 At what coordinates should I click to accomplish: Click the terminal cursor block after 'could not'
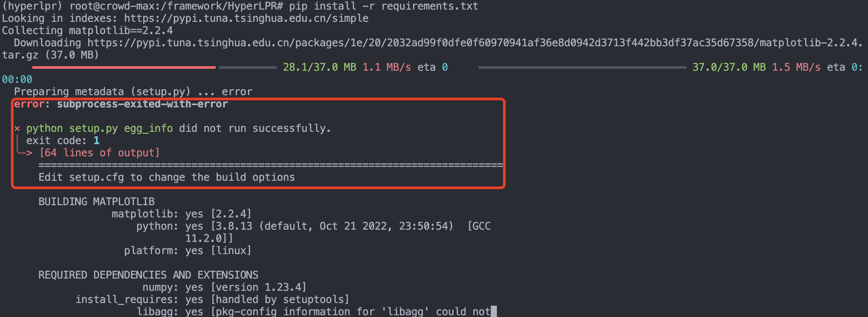pos(494,311)
